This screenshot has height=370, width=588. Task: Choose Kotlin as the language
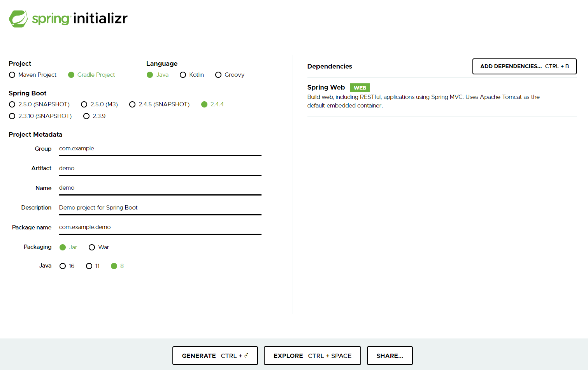click(x=192, y=75)
